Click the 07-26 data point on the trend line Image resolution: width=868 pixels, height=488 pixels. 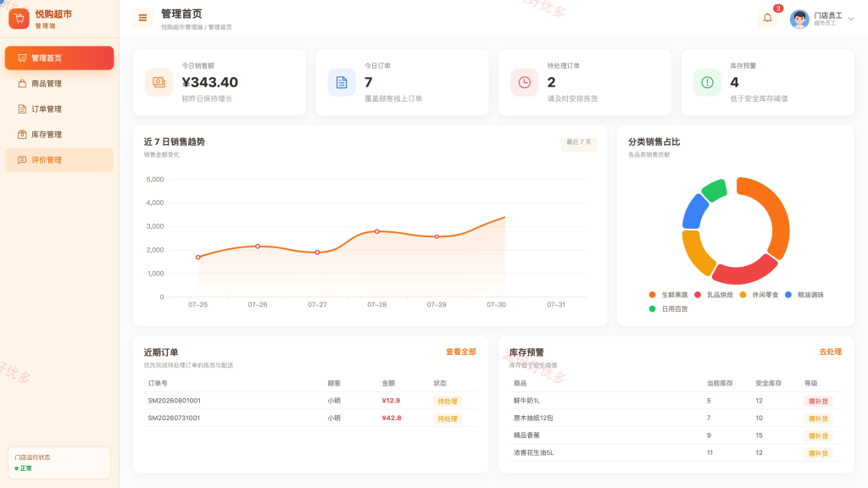(258, 247)
